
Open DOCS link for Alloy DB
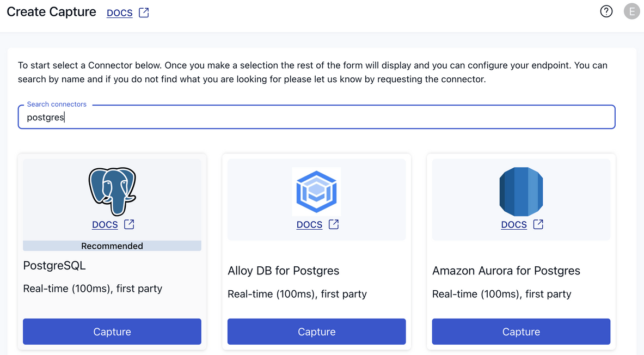(309, 225)
